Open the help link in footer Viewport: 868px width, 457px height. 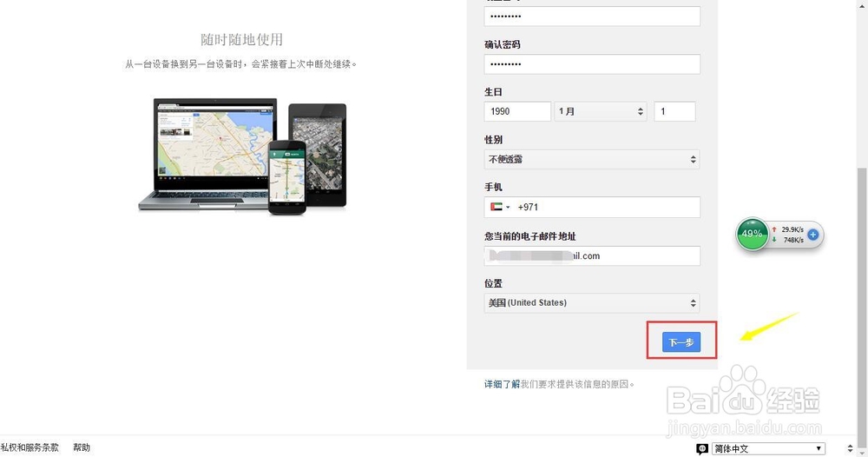(x=82, y=447)
